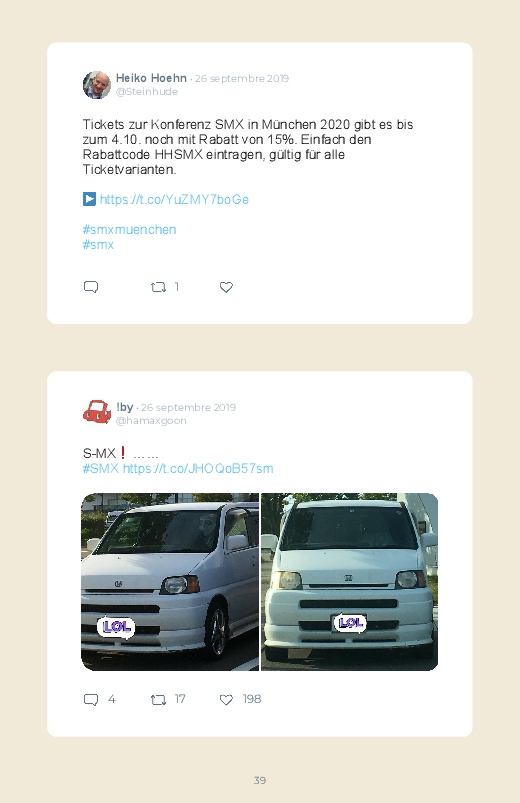520x803 pixels.
Task: Click the retweet icon on the SMX München tweet
Action: pyautogui.click(x=158, y=287)
